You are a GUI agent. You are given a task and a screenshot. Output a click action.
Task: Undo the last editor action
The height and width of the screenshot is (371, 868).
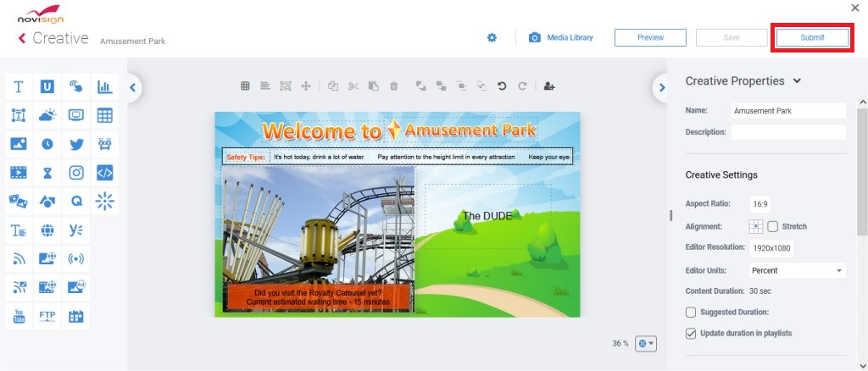coord(502,86)
